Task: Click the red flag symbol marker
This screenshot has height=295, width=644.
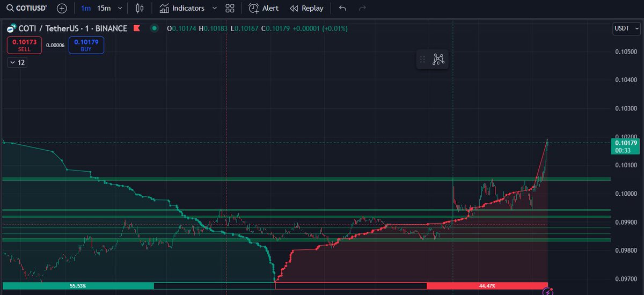Action: coord(137,28)
